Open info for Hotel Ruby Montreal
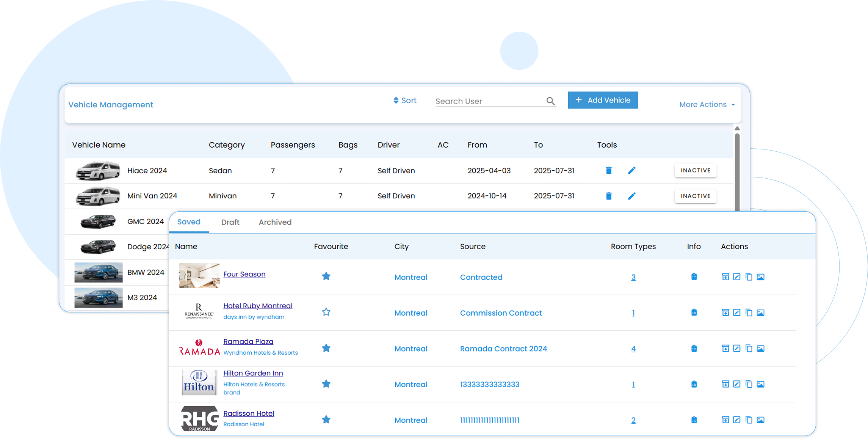This screenshot has width=868, height=440. point(694,312)
